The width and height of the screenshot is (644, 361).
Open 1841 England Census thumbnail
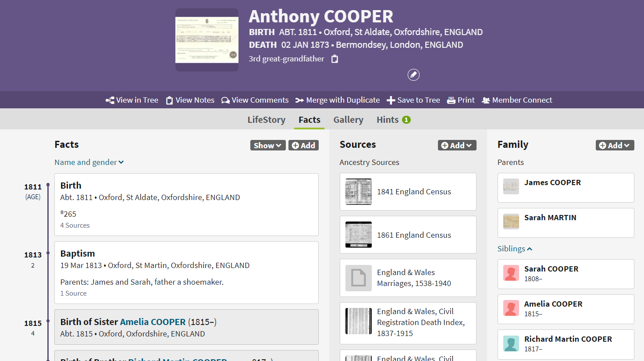359,192
